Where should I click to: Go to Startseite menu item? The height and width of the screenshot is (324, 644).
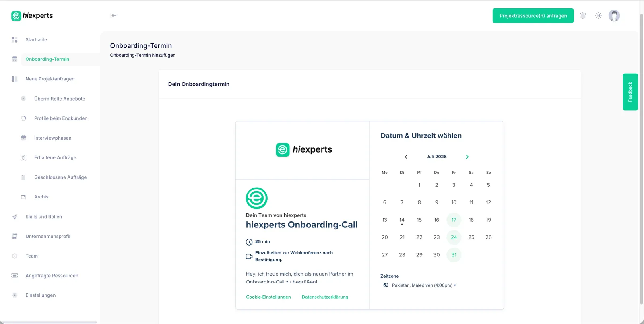tap(36, 40)
